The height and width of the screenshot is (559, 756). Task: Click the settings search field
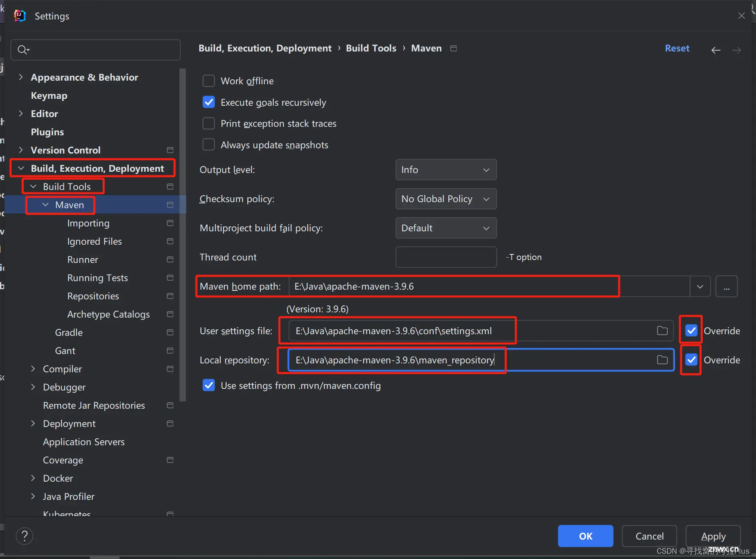tap(96, 50)
